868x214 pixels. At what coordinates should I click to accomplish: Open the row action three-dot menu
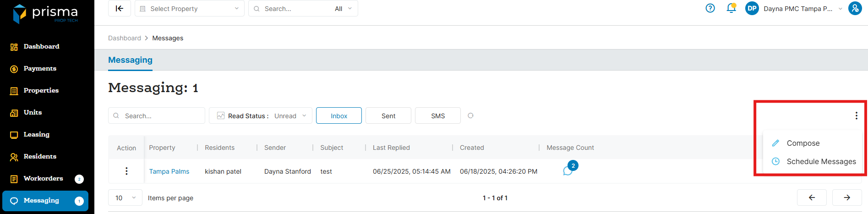click(126, 171)
